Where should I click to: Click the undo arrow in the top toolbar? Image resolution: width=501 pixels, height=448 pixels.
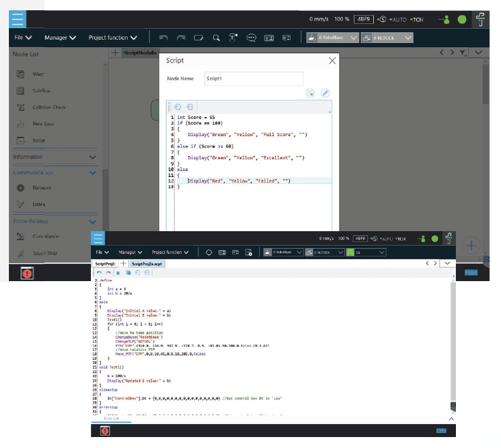(163, 38)
